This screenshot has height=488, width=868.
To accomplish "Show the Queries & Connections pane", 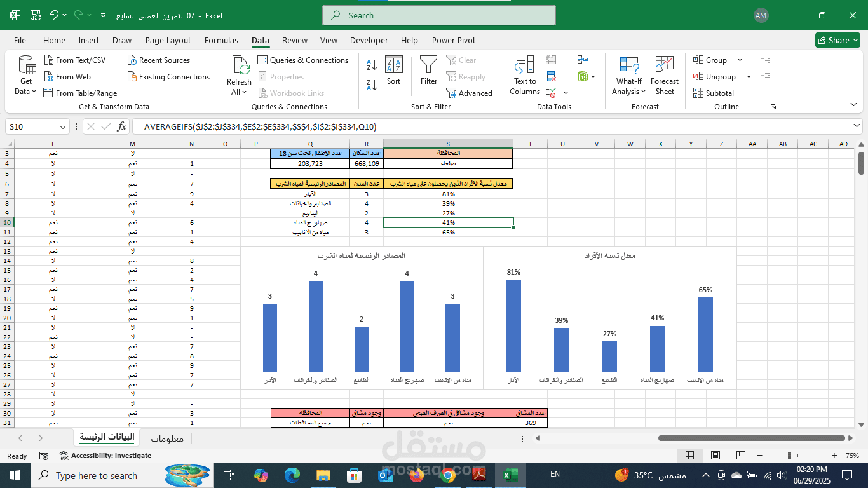I will pyautogui.click(x=303, y=60).
